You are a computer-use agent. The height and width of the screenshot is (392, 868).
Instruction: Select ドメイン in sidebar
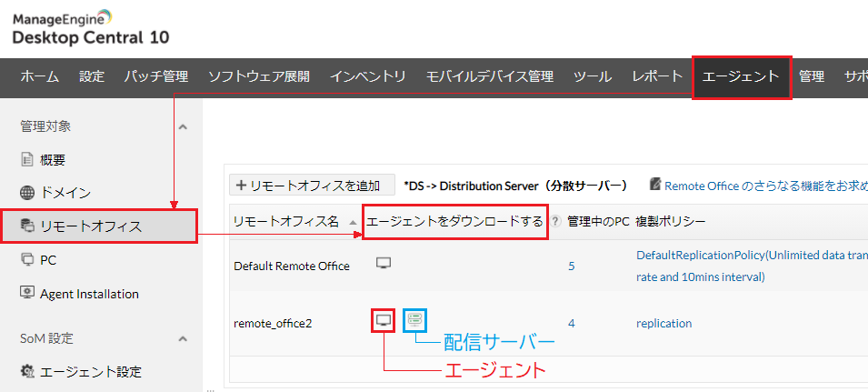pos(65,193)
